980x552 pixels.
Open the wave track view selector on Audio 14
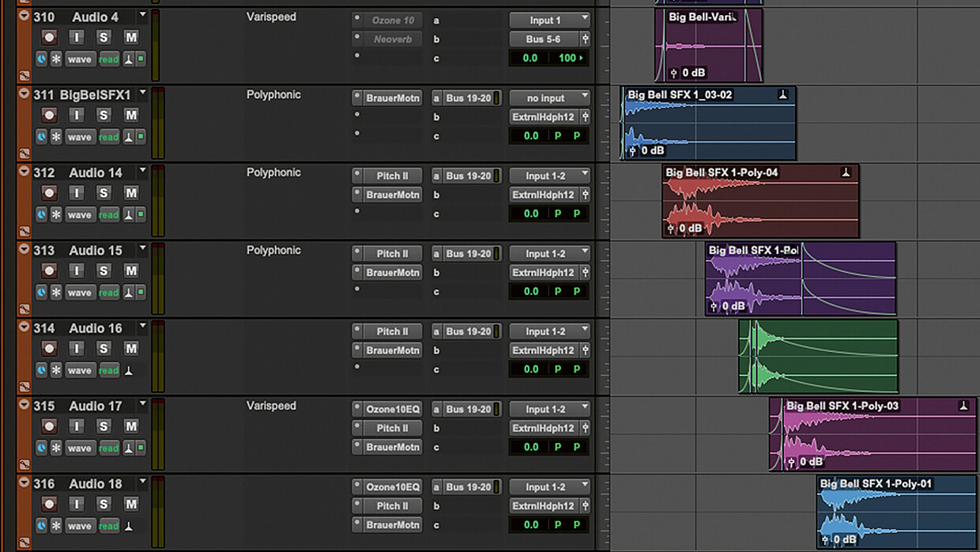click(79, 215)
